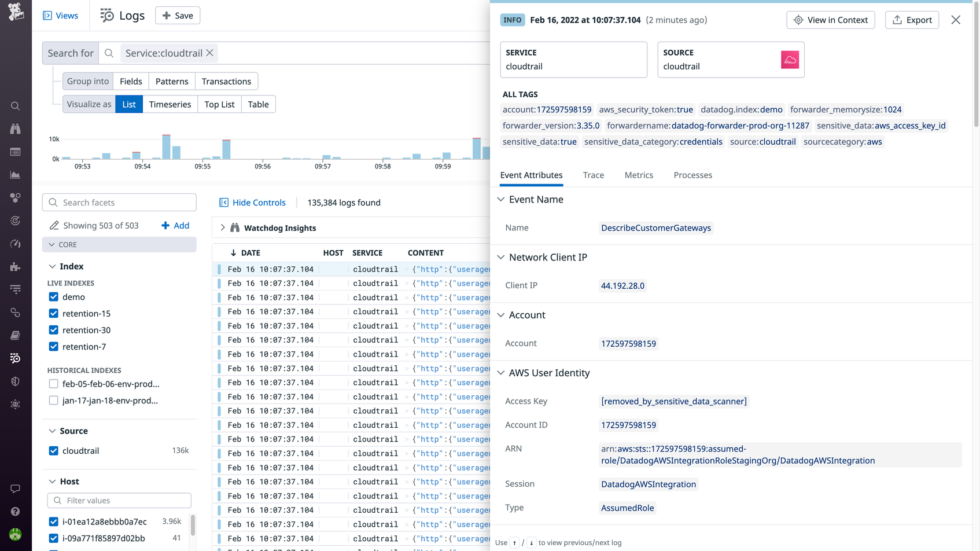The image size is (980, 551).
Task: Open the search magnifier in the sidebar
Action: [x=16, y=106]
